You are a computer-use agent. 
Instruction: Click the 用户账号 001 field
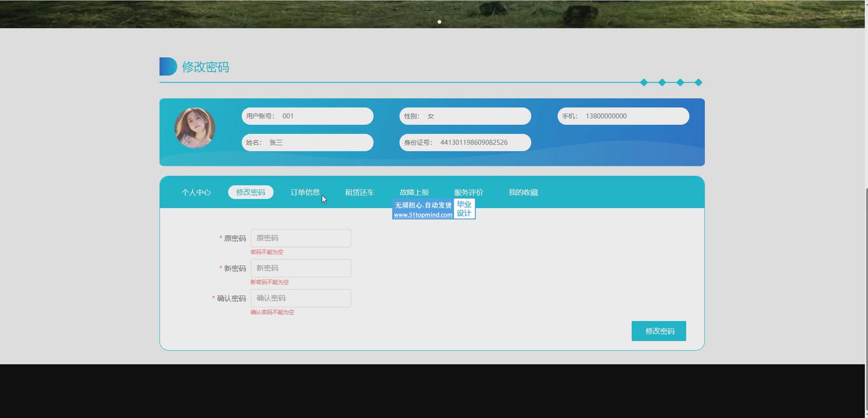click(308, 116)
